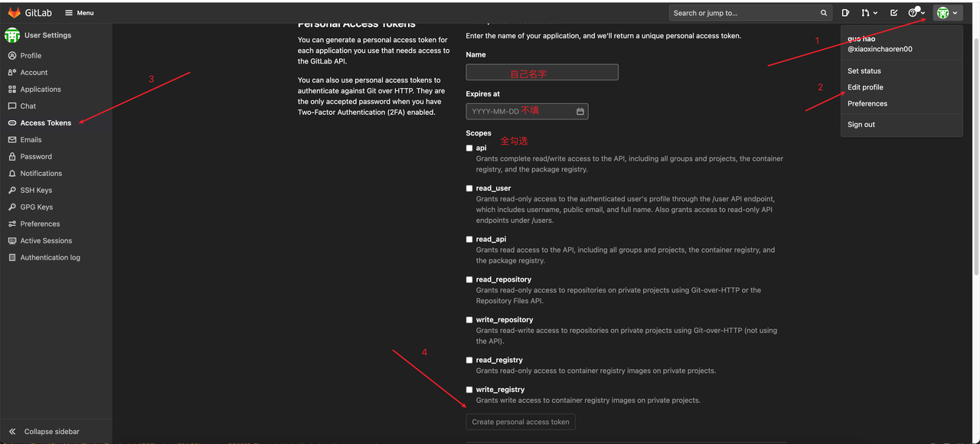The width and height of the screenshot is (980, 444).
Task: Click Create personal access token button
Action: point(521,422)
